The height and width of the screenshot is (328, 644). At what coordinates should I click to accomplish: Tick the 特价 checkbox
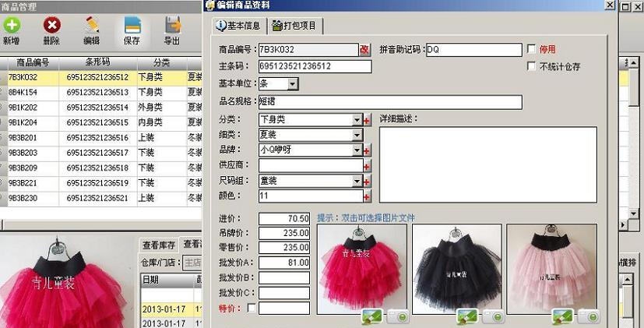tap(252, 308)
